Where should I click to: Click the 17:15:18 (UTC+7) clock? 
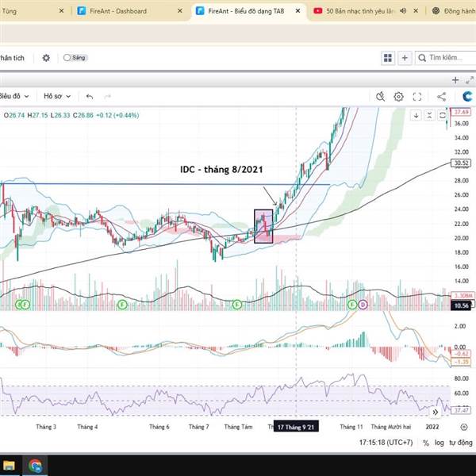point(386,443)
